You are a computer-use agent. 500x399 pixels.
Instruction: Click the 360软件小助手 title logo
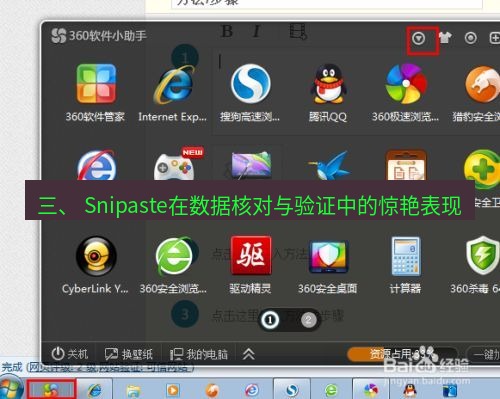click(x=99, y=36)
